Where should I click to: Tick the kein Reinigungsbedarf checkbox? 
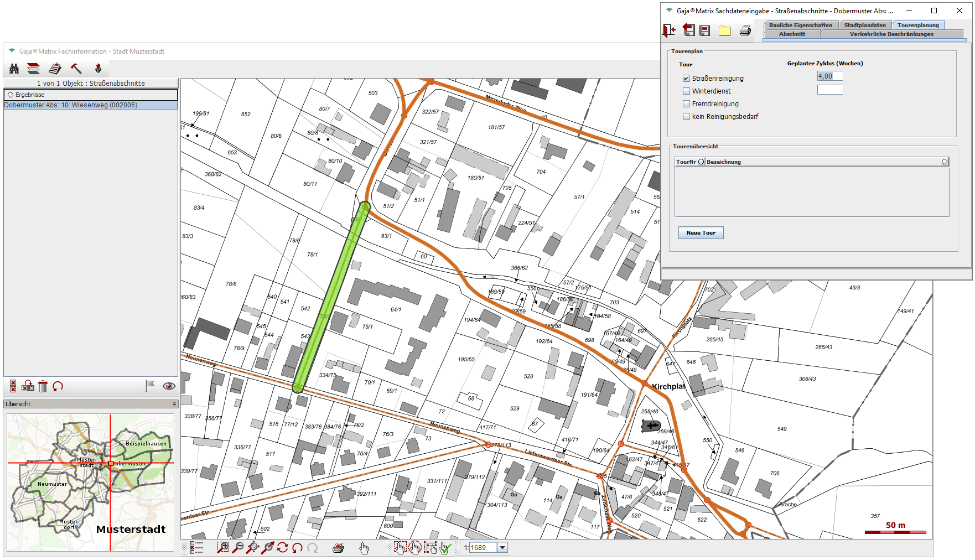pos(686,117)
